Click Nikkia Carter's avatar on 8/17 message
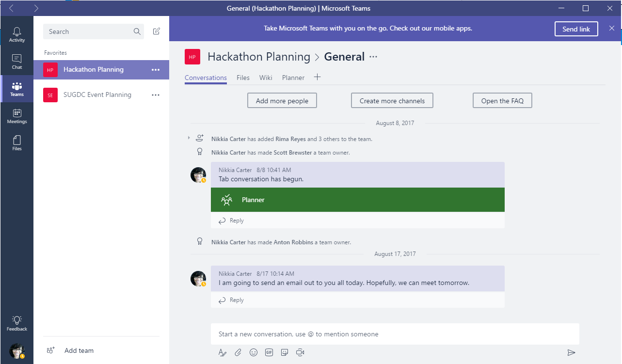622x364 pixels. pos(198,279)
